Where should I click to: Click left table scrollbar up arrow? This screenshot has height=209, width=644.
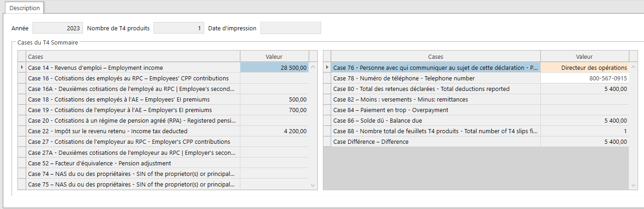tap(313, 67)
